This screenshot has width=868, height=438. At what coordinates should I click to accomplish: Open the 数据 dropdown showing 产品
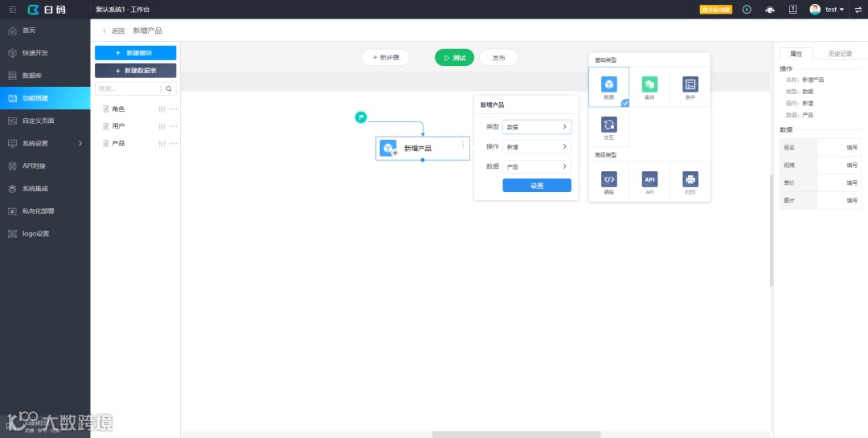point(537,166)
